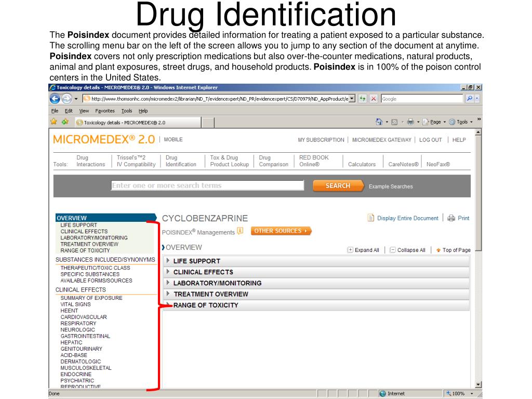Screen dimensions: 532x399
Task: Open the Example Searches link
Action: pyautogui.click(x=391, y=187)
